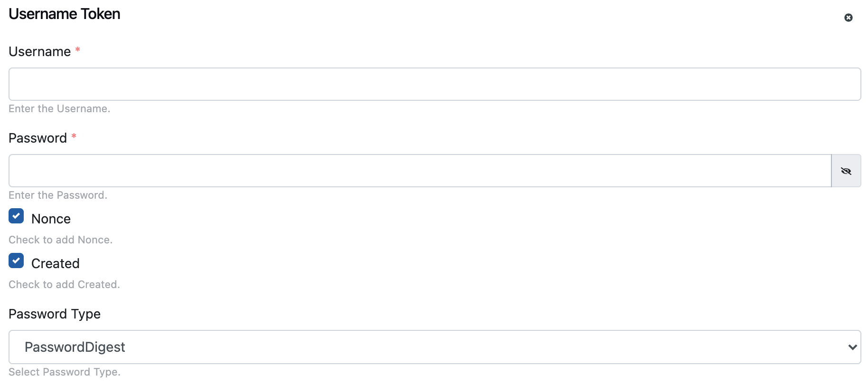Screen dimensions: 868x386
Task: Click the red asterisk beside Username
Action: click(x=77, y=50)
